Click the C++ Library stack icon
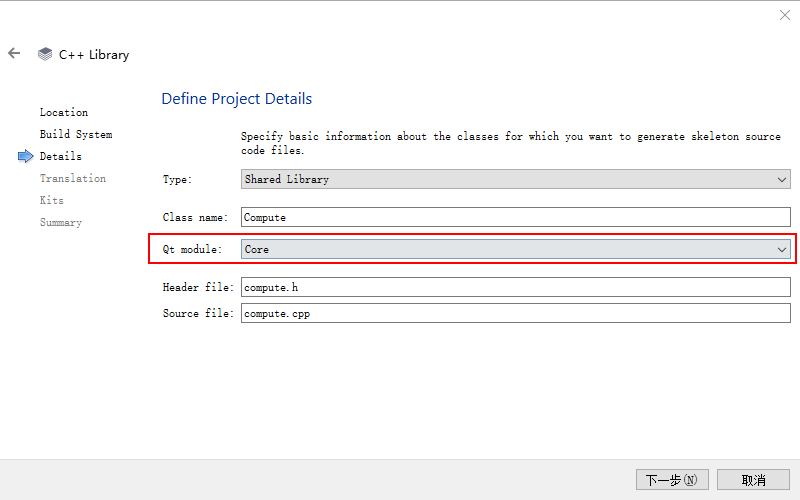The width and height of the screenshot is (800, 500). click(x=45, y=54)
